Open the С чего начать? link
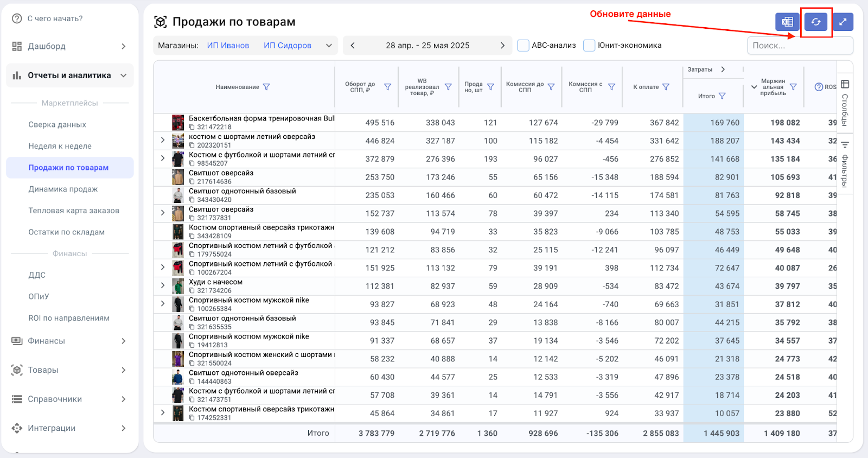 pyautogui.click(x=55, y=18)
